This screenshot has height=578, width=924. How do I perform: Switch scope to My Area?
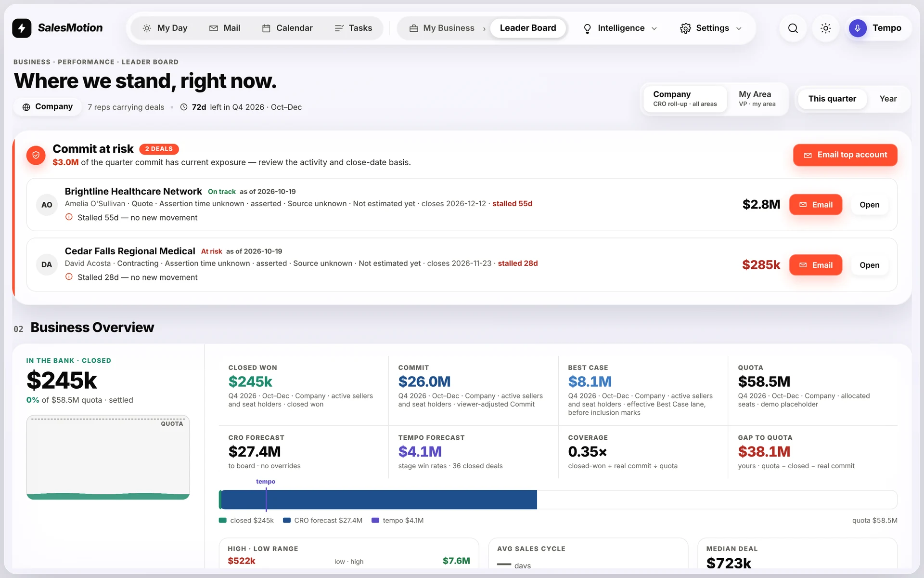point(757,99)
